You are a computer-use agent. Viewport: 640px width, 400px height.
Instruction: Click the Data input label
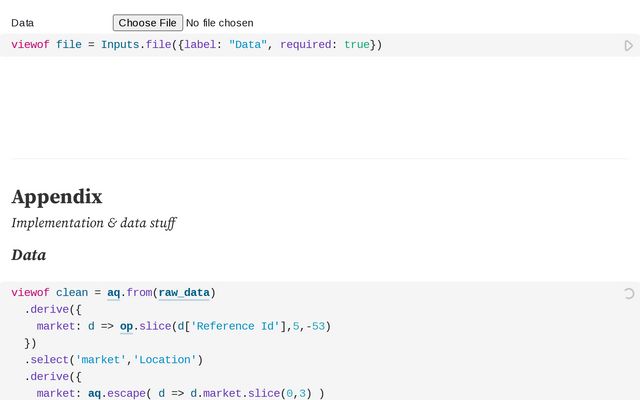(x=23, y=22)
